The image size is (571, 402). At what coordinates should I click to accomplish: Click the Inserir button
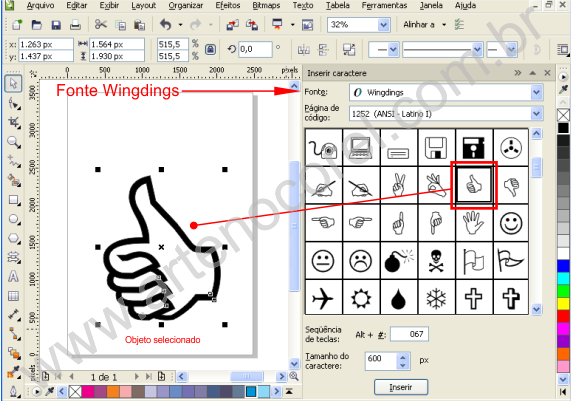click(401, 387)
